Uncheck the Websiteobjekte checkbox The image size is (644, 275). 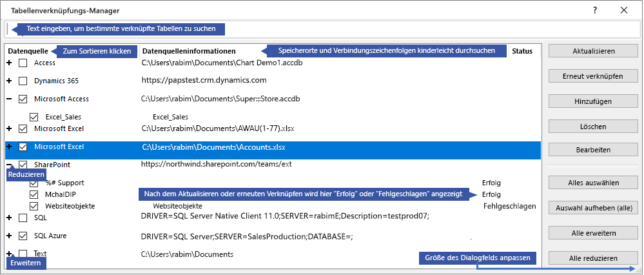coord(34,206)
